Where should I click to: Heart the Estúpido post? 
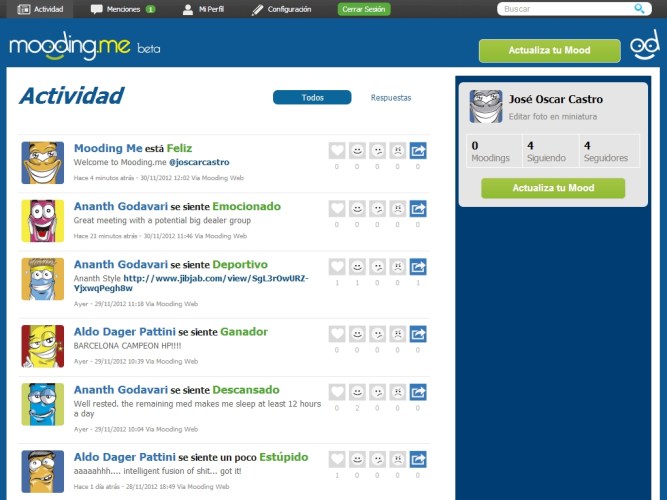click(x=337, y=460)
